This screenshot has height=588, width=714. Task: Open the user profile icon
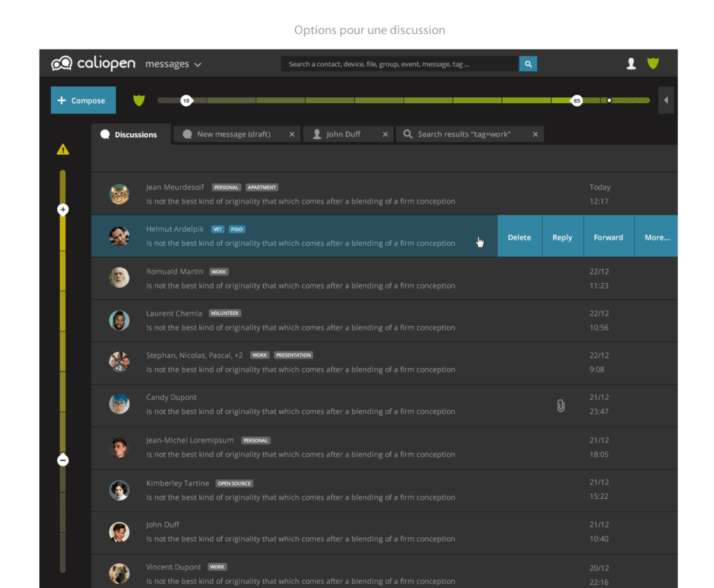point(631,63)
